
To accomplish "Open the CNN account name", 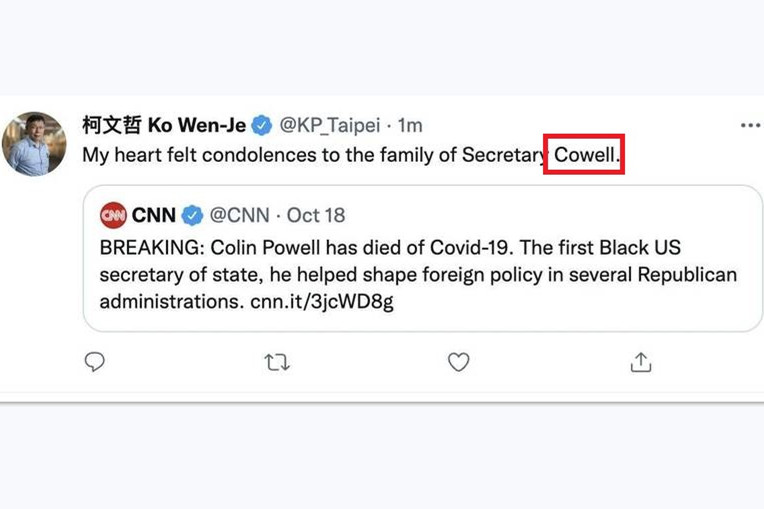I will pyautogui.click(x=153, y=215).
